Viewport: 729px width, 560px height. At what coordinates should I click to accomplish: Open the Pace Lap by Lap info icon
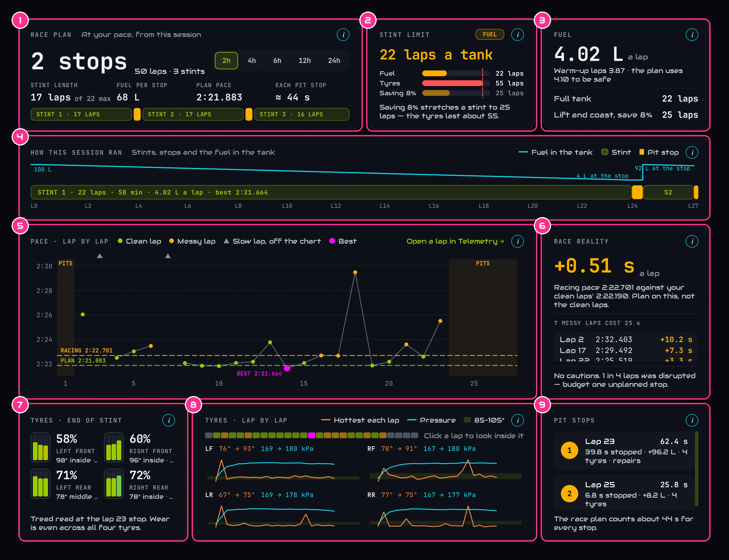517,241
